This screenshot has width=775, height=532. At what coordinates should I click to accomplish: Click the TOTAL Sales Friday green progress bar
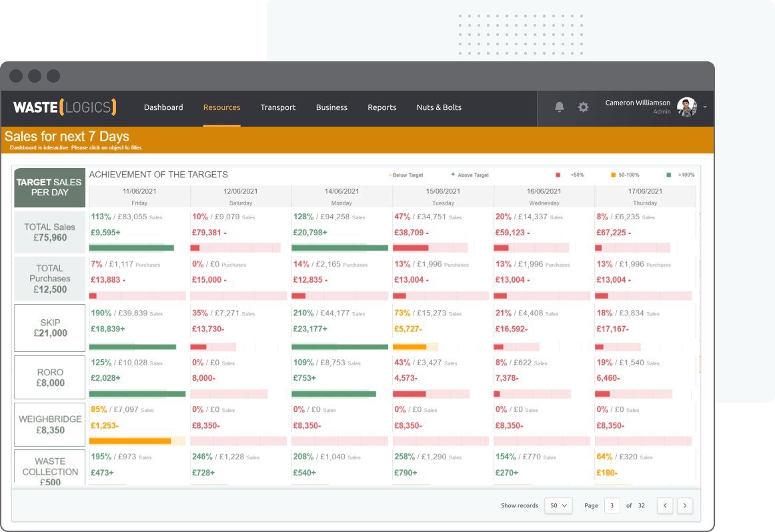(131, 248)
